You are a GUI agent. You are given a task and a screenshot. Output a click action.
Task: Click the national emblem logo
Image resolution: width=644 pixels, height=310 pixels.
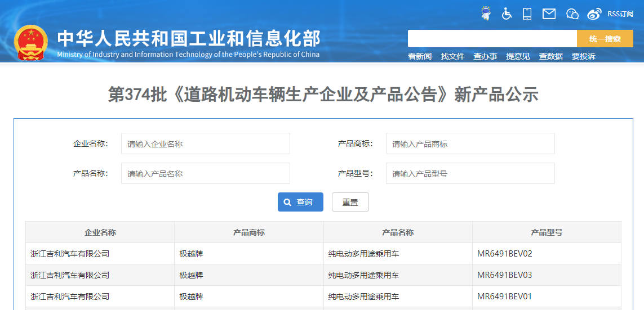[x=31, y=43]
